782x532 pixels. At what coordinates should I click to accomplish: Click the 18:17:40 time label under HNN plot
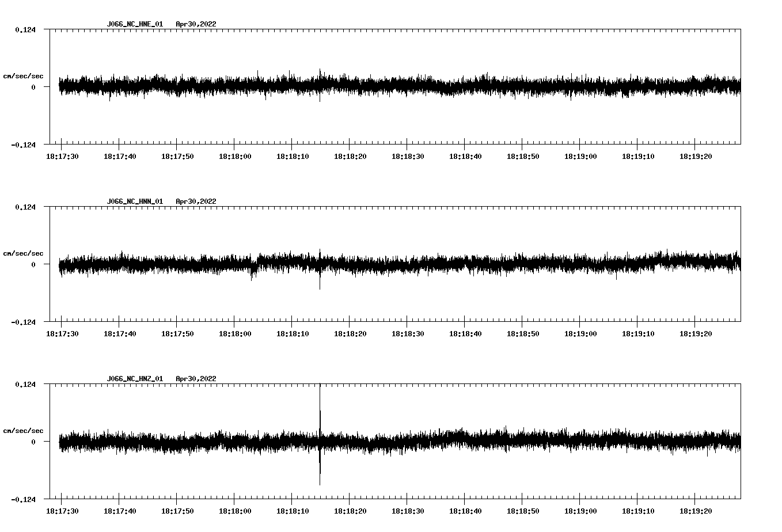(120, 333)
